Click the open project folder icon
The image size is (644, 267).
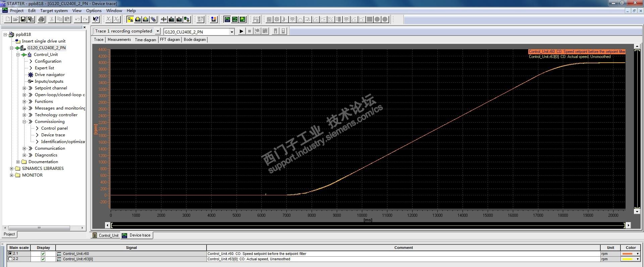click(15, 19)
